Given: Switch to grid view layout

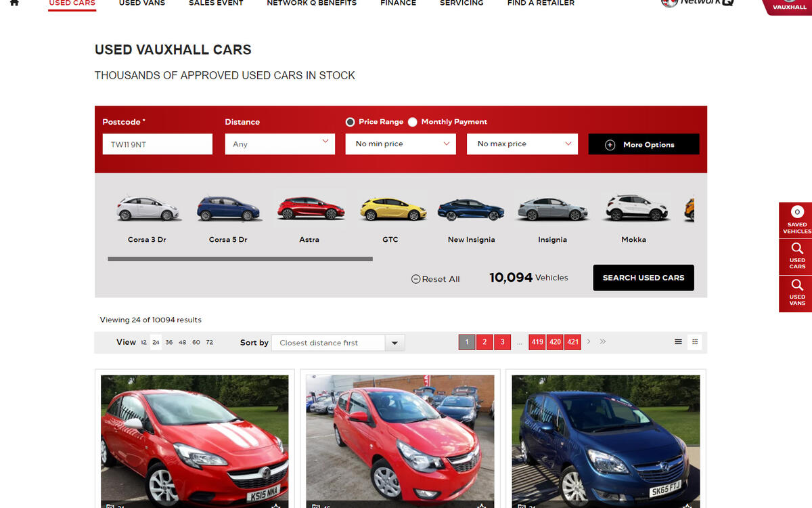Looking at the screenshot, I should click(x=694, y=342).
